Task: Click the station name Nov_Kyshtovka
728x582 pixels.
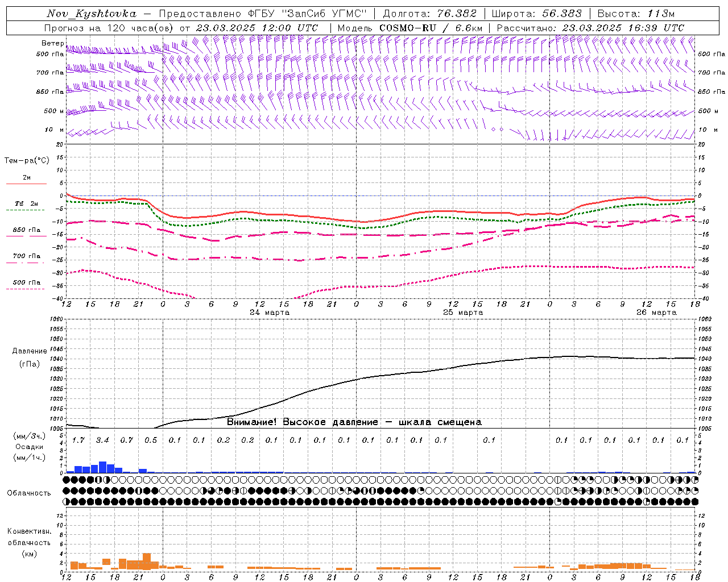Action: (x=91, y=14)
